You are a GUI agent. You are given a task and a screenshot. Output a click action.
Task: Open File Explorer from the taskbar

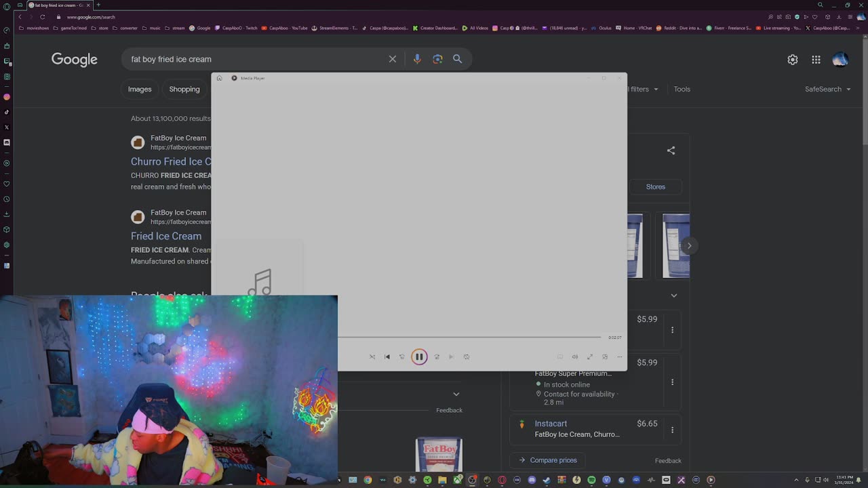(442, 480)
